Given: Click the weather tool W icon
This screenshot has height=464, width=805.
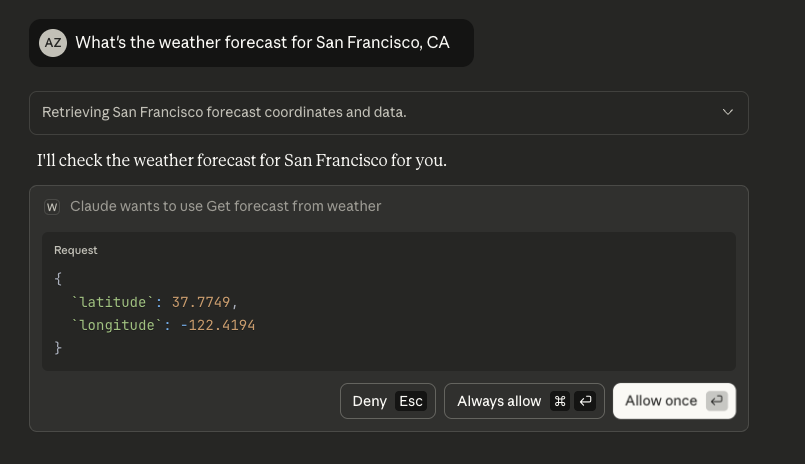Looking at the screenshot, I should (52, 207).
